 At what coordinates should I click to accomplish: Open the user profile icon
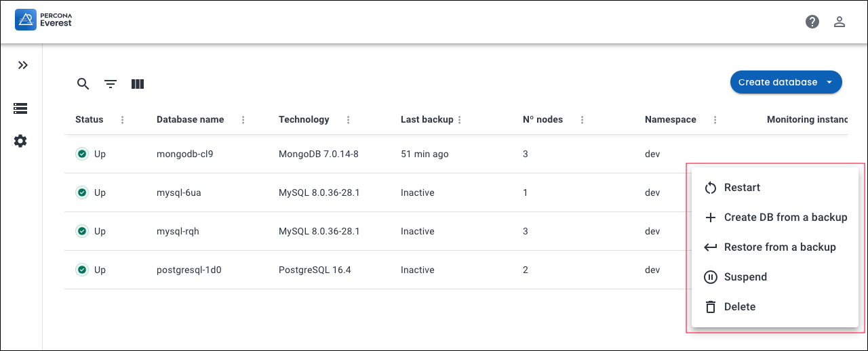click(840, 22)
